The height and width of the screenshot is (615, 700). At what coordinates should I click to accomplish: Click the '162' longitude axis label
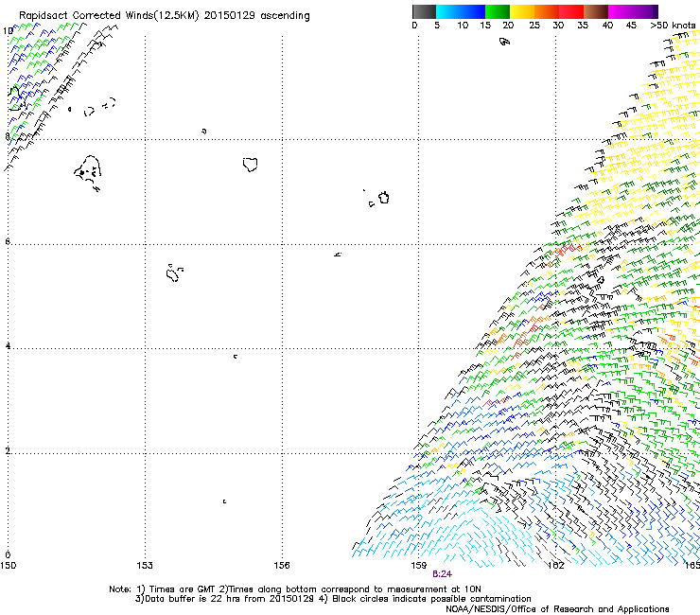[x=555, y=566]
